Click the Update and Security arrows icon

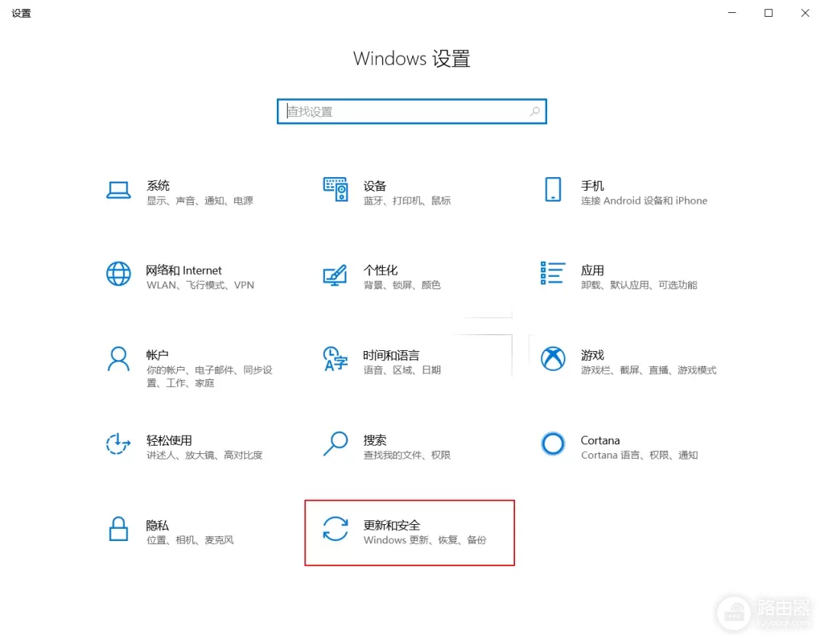(x=335, y=529)
